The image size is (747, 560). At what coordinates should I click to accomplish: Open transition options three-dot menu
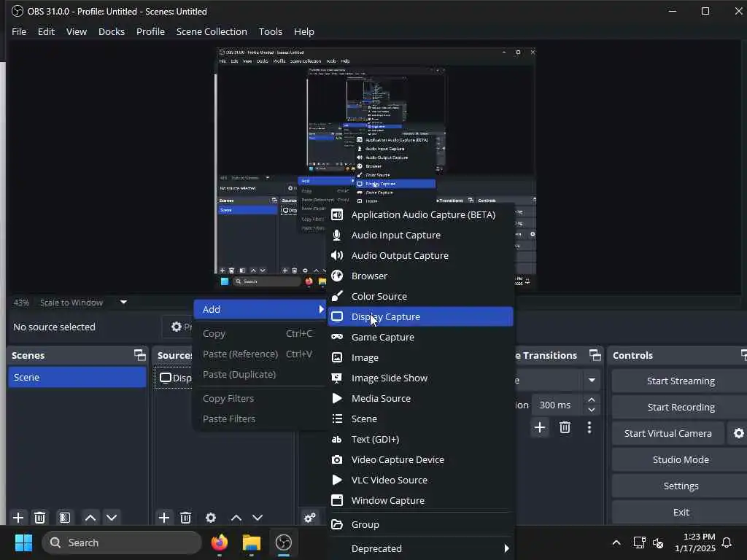[x=589, y=427]
